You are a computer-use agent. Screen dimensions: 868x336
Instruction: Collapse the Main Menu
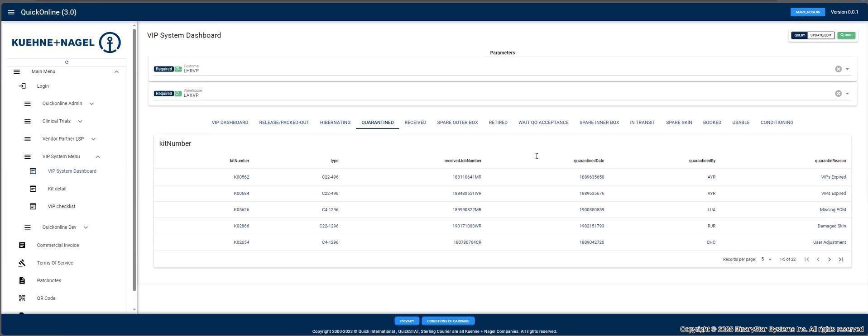(x=116, y=71)
